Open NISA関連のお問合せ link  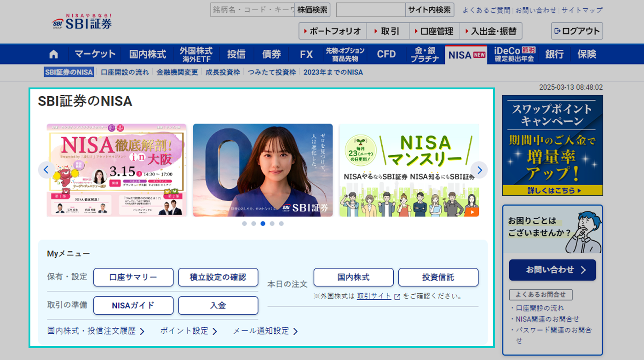point(547,319)
